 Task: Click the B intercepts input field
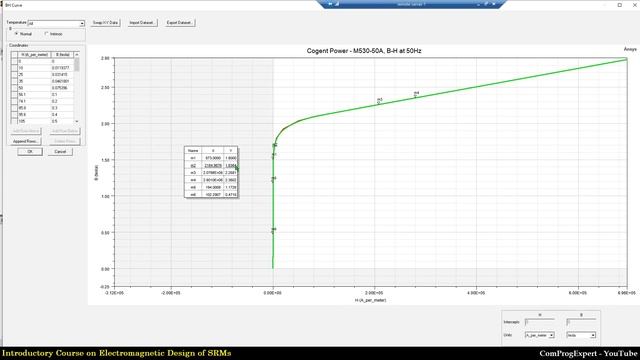point(581,322)
